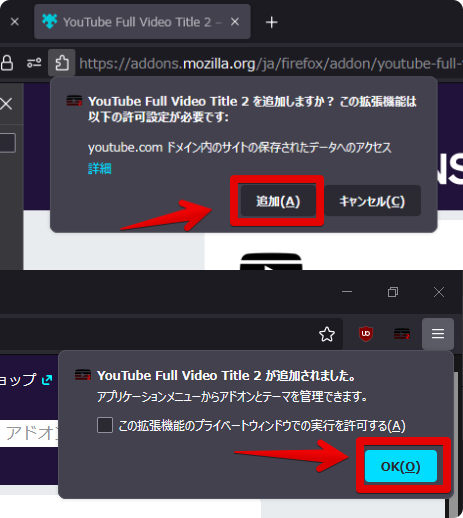The width and height of the screenshot is (463, 518).
Task: Click the extension puzzle-piece icon in the address bar
Action: click(62, 63)
